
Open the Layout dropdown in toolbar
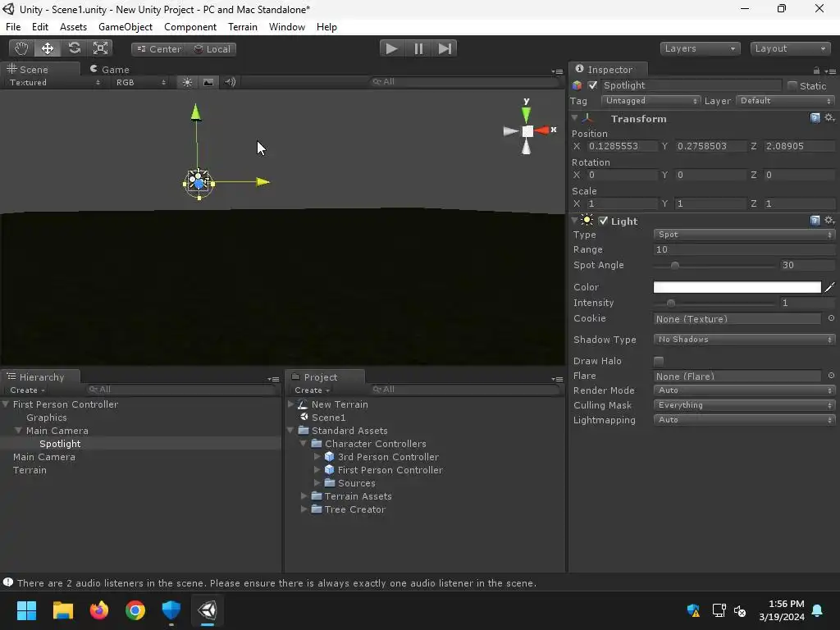[790, 48]
